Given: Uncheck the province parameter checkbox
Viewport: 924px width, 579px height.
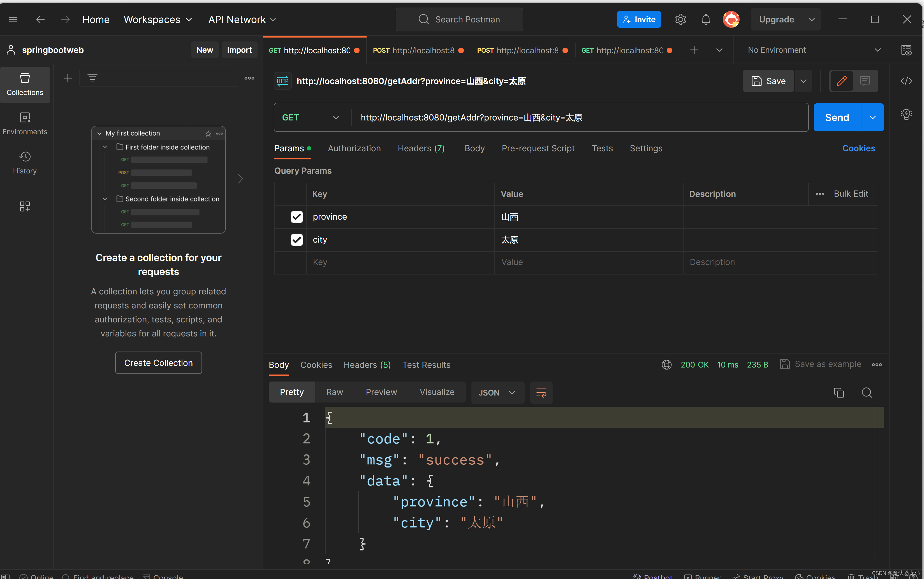Looking at the screenshot, I should point(297,217).
